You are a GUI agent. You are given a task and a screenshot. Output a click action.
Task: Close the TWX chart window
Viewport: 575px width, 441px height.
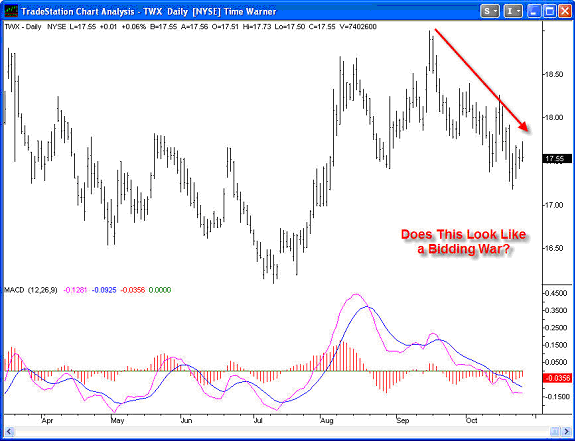pyautogui.click(x=565, y=11)
